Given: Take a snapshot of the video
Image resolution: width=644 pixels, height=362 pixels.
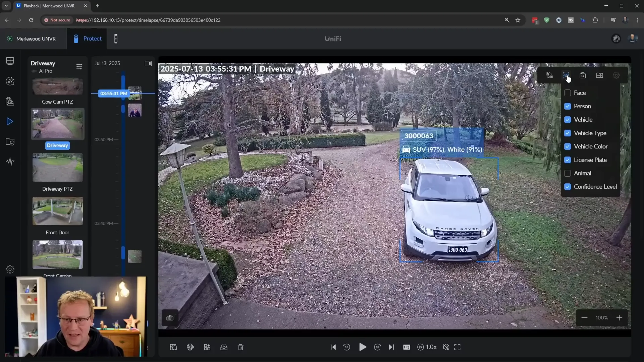Looking at the screenshot, I should [583, 75].
